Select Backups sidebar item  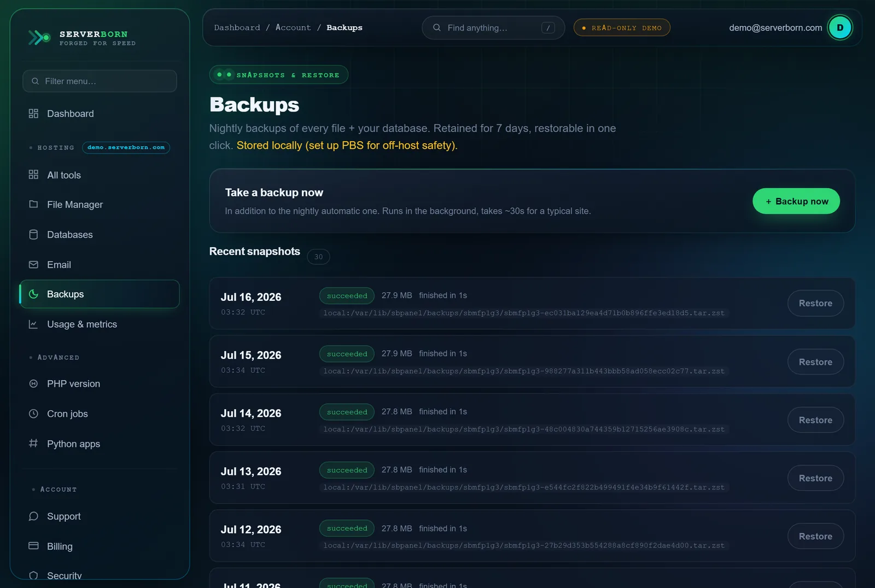pos(99,294)
